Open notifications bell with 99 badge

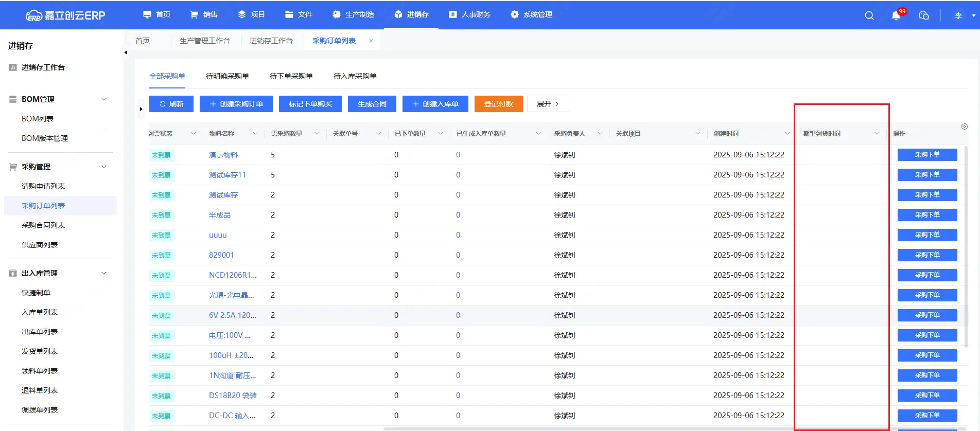[896, 15]
